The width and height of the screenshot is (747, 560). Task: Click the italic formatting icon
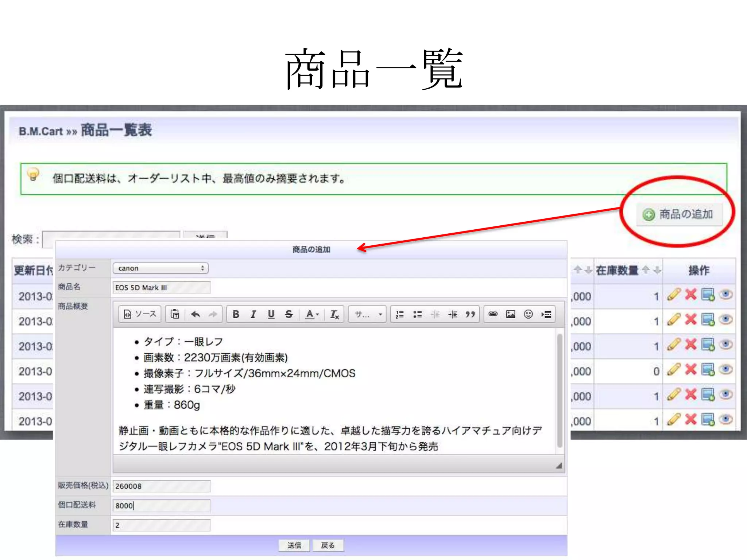[x=253, y=314]
